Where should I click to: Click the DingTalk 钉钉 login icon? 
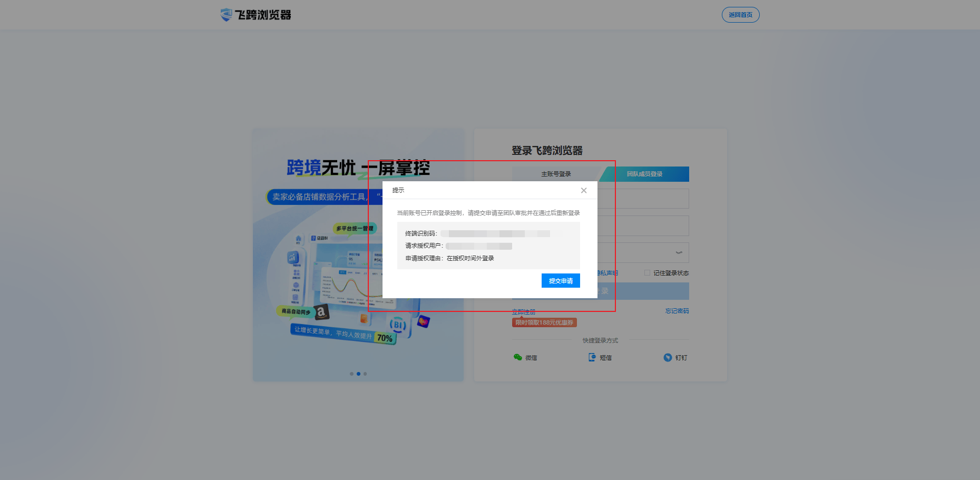click(x=668, y=357)
